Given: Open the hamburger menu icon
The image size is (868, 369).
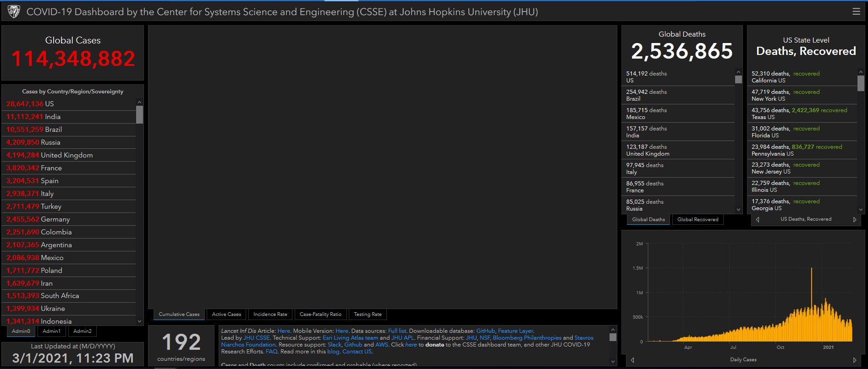Looking at the screenshot, I should pyautogui.click(x=856, y=11).
